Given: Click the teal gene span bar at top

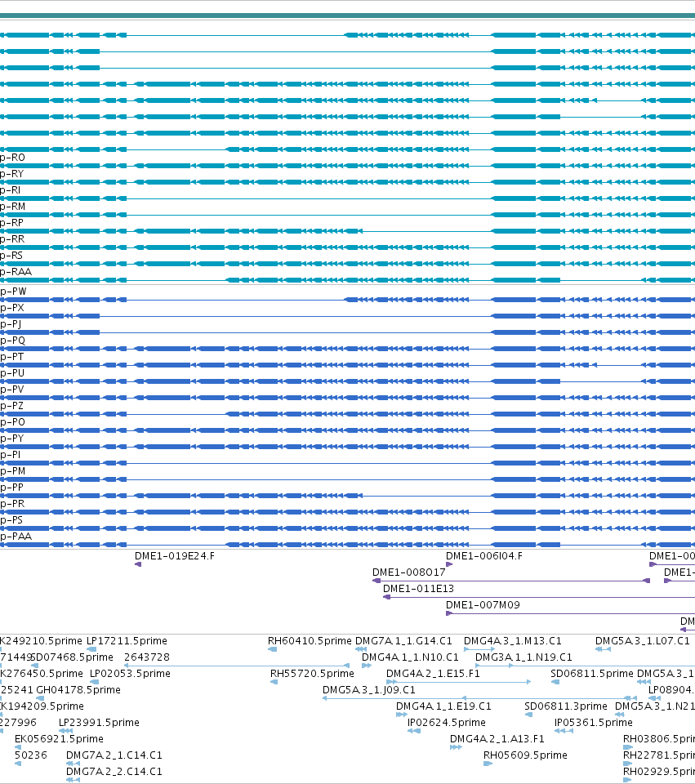Looking at the screenshot, I should 348,16.
